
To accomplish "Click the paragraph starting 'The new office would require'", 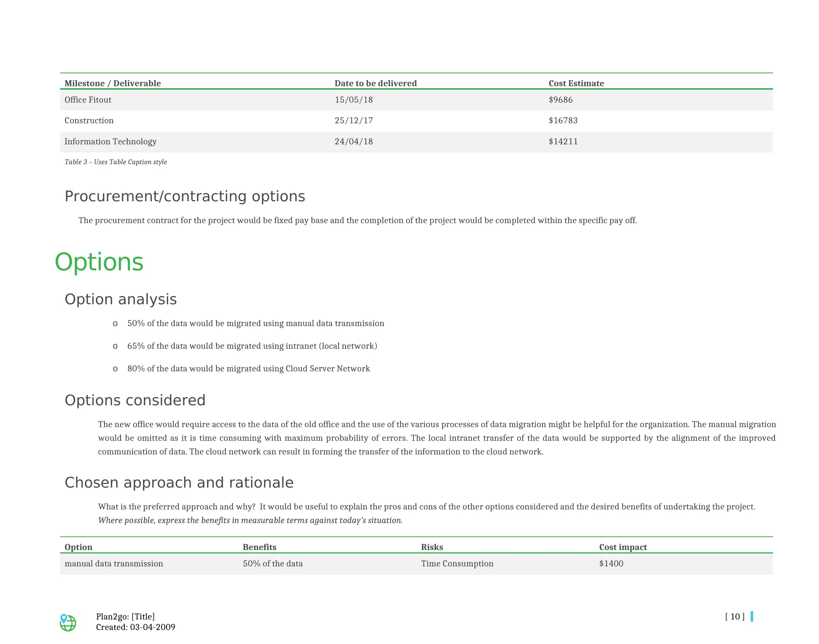I will click(x=437, y=438).
